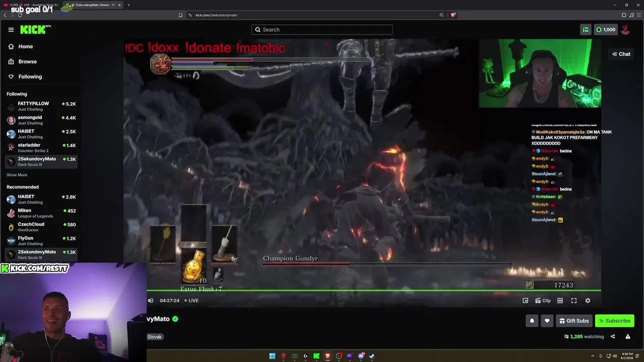Image resolution: width=644 pixels, height=362 pixels.
Task: Open a new browser tab
Action: pyautogui.click(x=129, y=5)
